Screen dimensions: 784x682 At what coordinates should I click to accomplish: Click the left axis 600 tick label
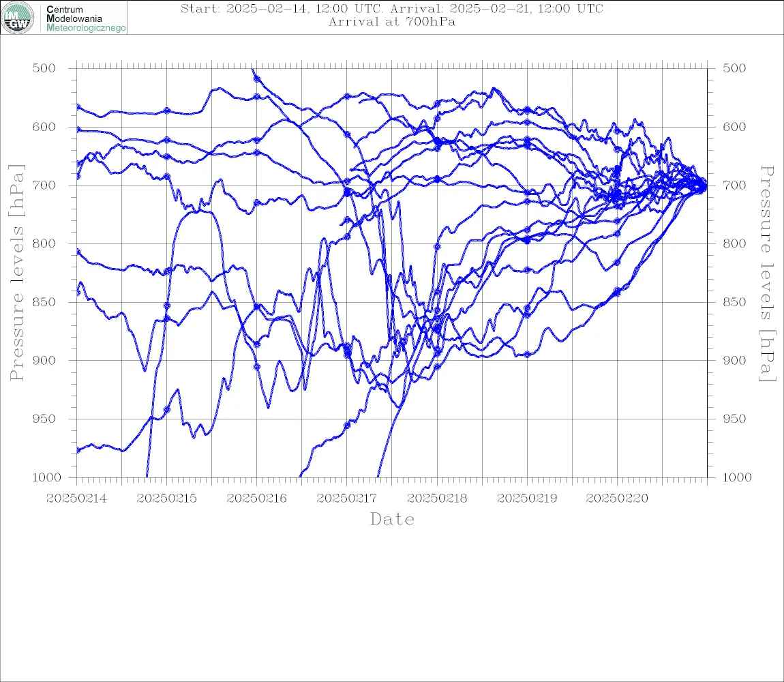pos(44,127)
